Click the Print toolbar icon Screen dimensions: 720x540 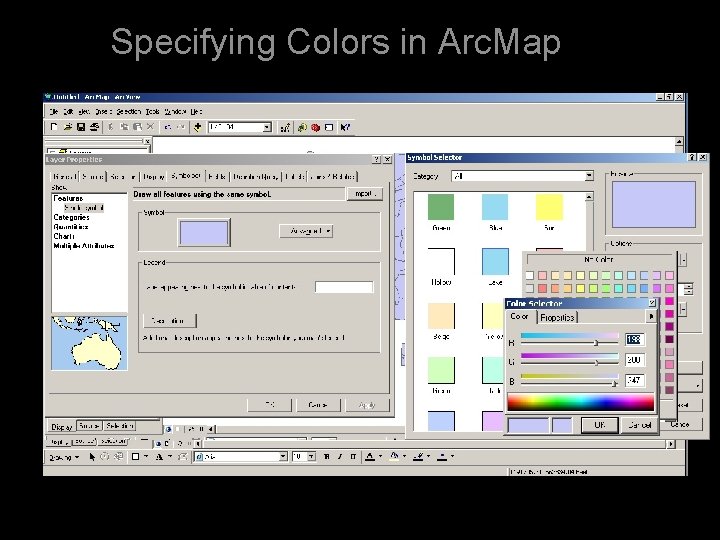pyautogui.click(x=94, y=127)
